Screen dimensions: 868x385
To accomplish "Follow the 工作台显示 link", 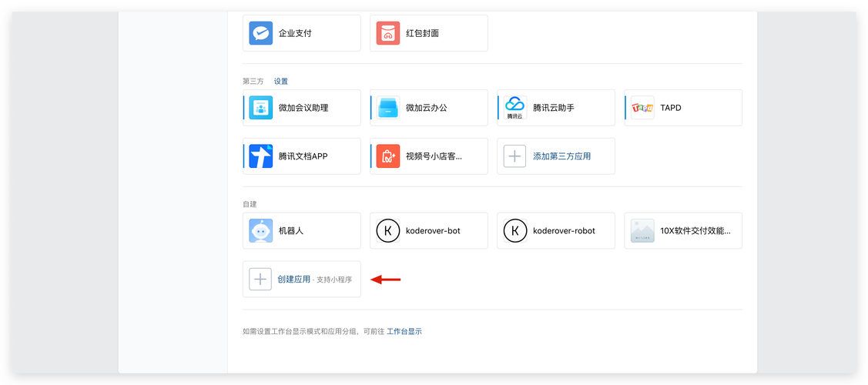I will pyautogui.click(x=404, y=332).
